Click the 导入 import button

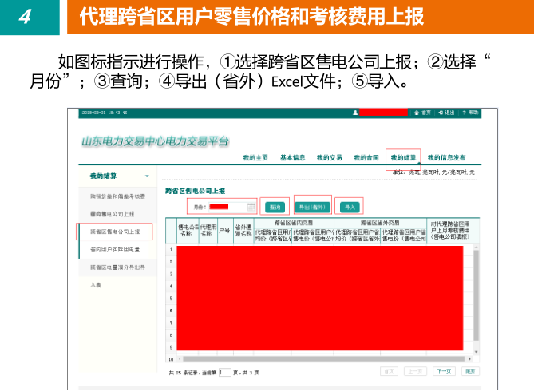point(349,207)
